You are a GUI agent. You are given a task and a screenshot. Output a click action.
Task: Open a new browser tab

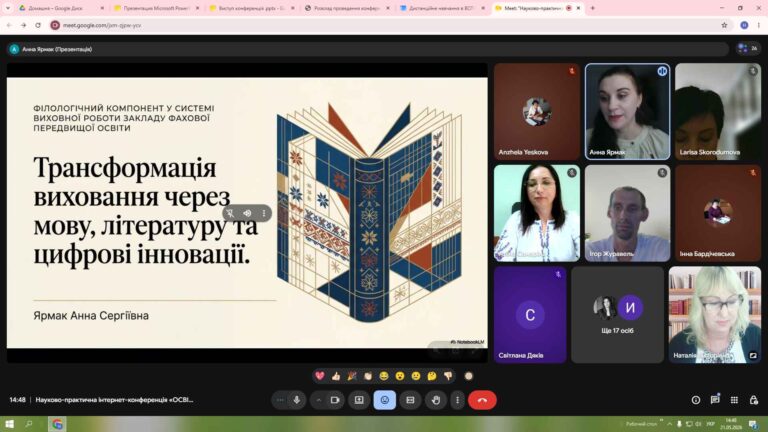[592, 8]
